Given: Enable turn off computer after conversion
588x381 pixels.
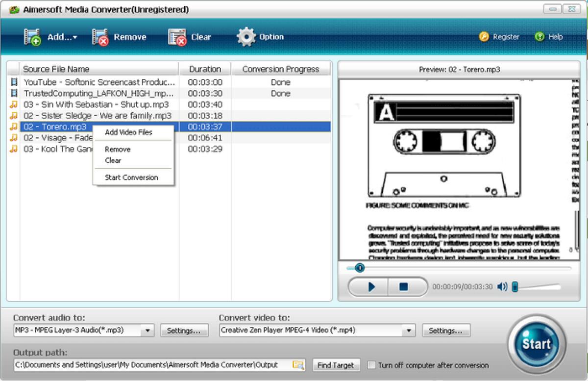Looking at the screenshot, I should 371,365.
